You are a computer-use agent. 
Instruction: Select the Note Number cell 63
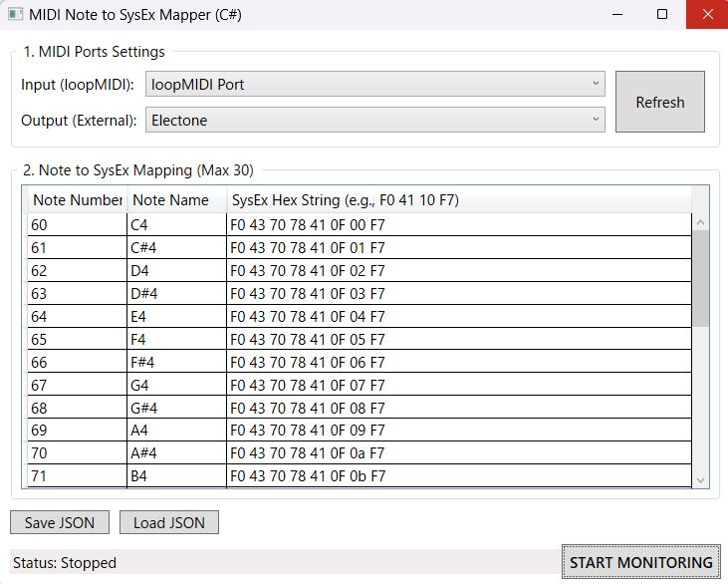pyautogui.click(x=78, y=293)
